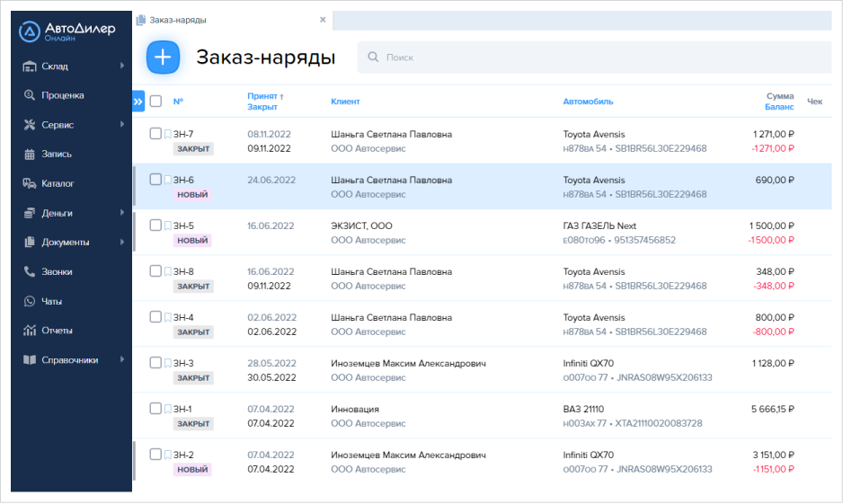Click the АвтоДилер Онлайн logo
This screenshot has width=843, height=504.
click(67, 31)
